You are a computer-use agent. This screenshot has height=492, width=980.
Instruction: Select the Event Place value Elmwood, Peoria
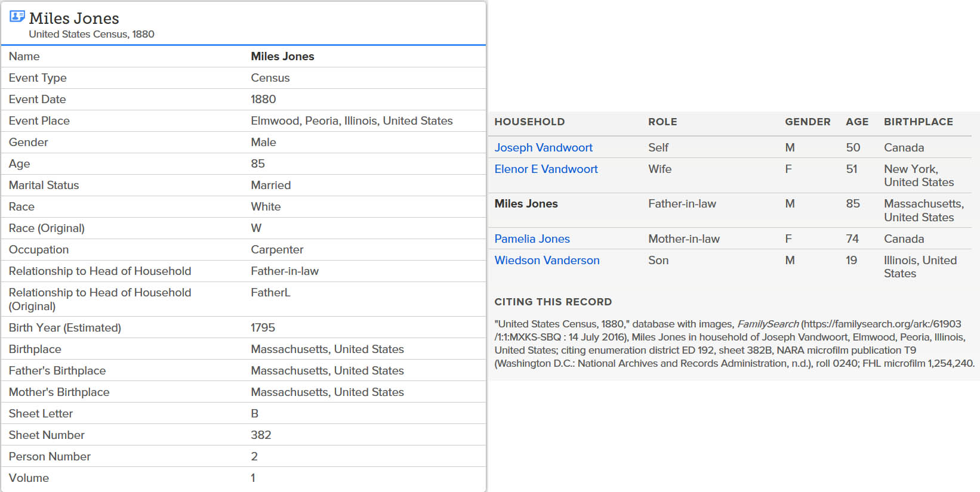(352, 120)
